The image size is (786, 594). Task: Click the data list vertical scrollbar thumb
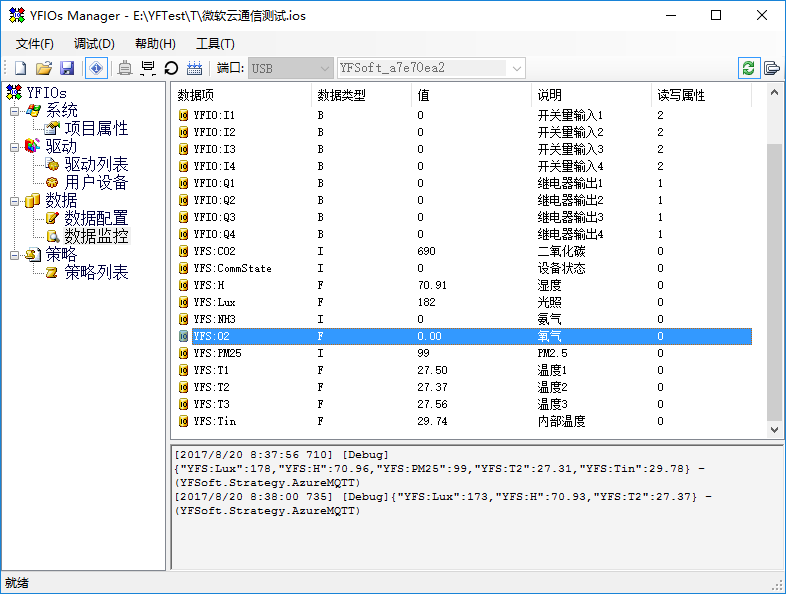(774, 282)
